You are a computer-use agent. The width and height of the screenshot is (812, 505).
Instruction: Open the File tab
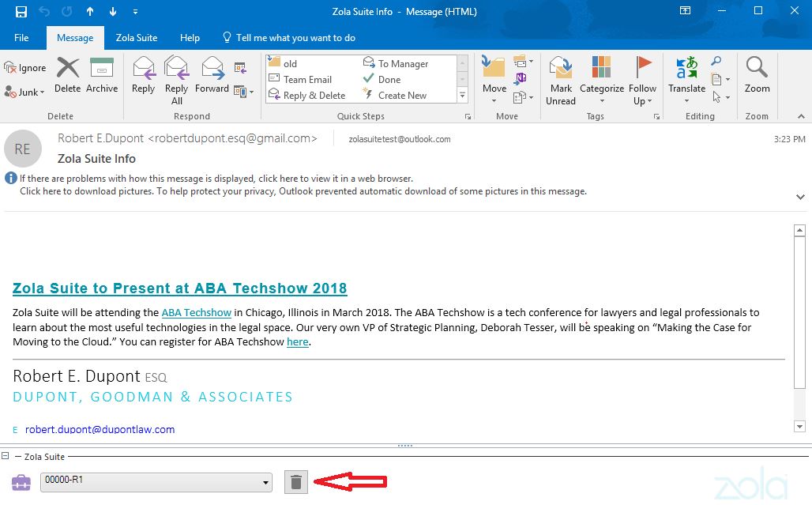coord(21,38)
